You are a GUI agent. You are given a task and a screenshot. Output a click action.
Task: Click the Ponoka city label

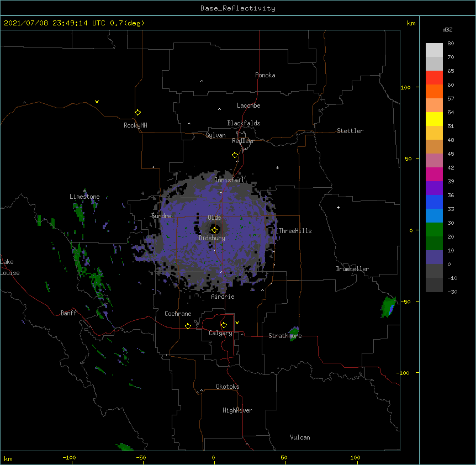click(265, 75)
